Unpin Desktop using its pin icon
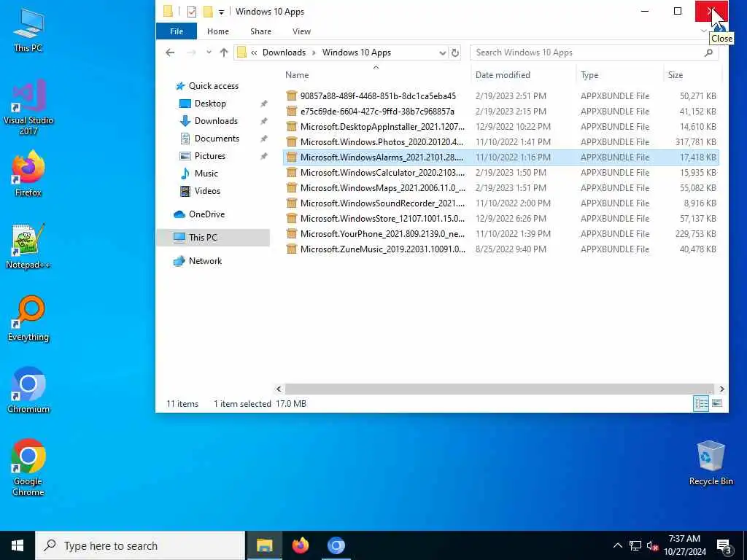The image size is (747, 560). tap(263, 104)
